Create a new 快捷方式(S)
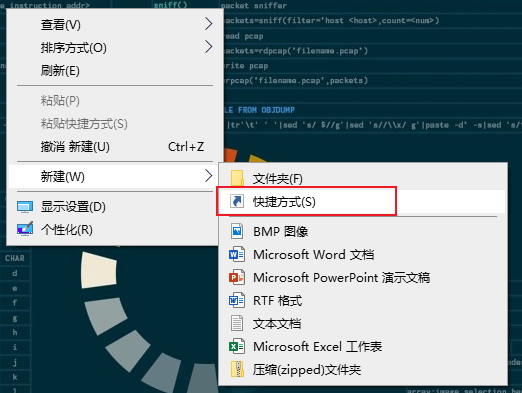Image resolution: width=522 pixels, height=393 pixels. click(363, 201)
